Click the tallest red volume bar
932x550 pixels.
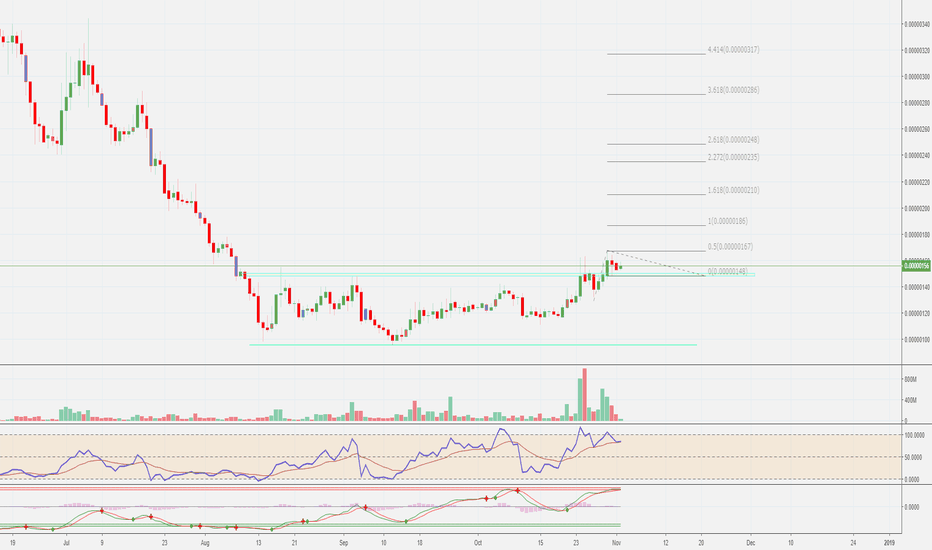point(585,395)
